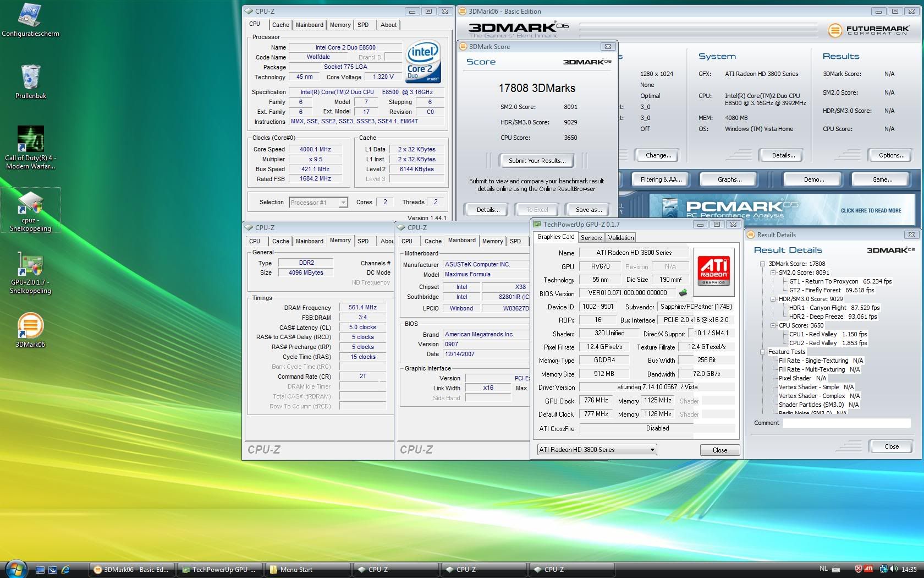Select Pixel Shader N/A feature test row
Screen dimensions: 924x578
point(802,378)
